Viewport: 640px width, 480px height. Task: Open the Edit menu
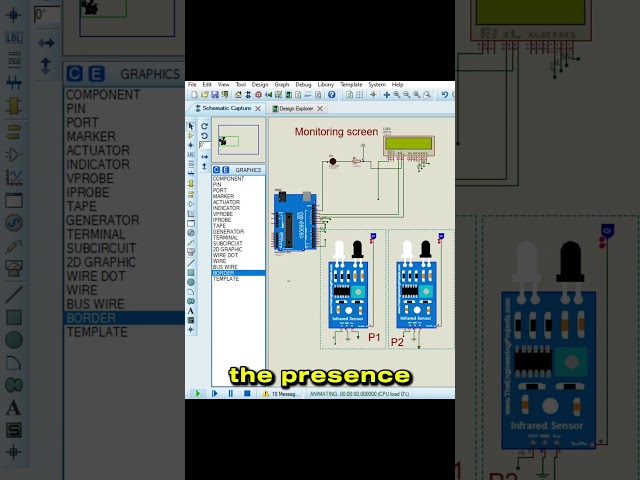tap(207, 84)
